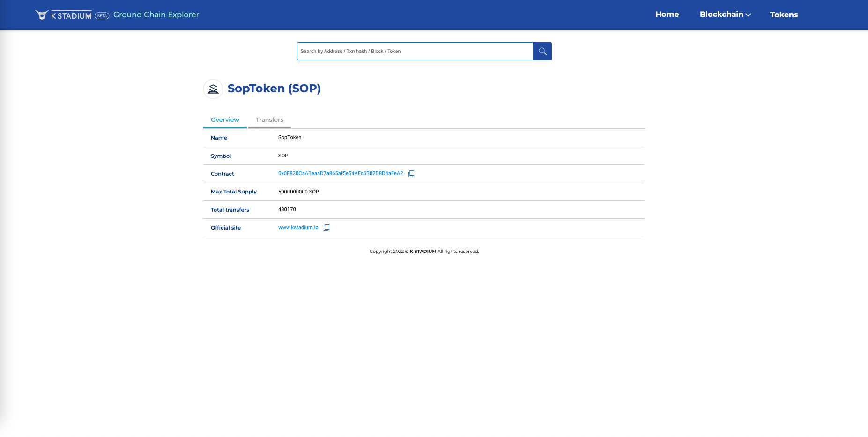Focus the address / txn hash search field

pyautogui.click(x=415, y=52)
